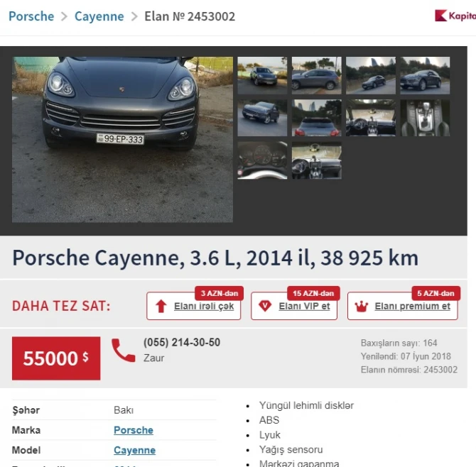The height and width of the screenshot is (467, 476).
Task: Click the Elanı premium et button
Action: [x=403, y=306]
